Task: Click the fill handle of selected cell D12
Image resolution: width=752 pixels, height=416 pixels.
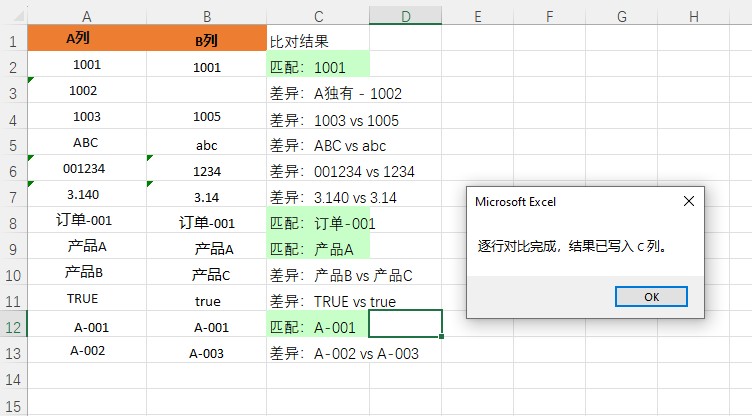Action: pyautogui.click(x=441, y=336)
